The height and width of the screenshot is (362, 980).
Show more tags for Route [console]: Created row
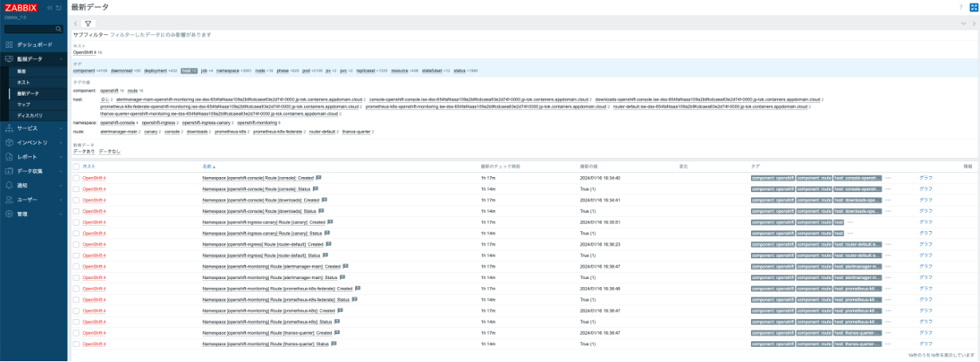tap(888, 178)
